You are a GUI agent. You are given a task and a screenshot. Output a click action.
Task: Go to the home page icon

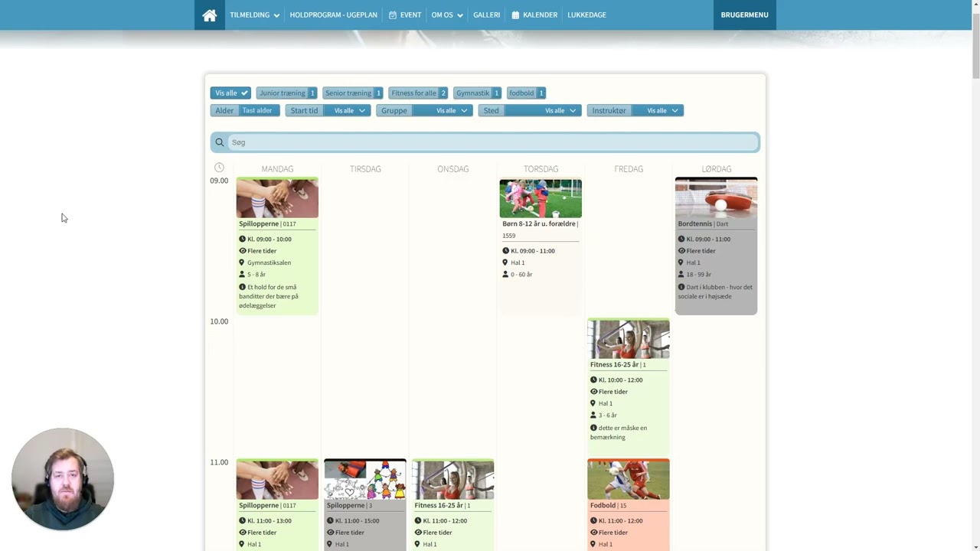click(x=210, y=15)
